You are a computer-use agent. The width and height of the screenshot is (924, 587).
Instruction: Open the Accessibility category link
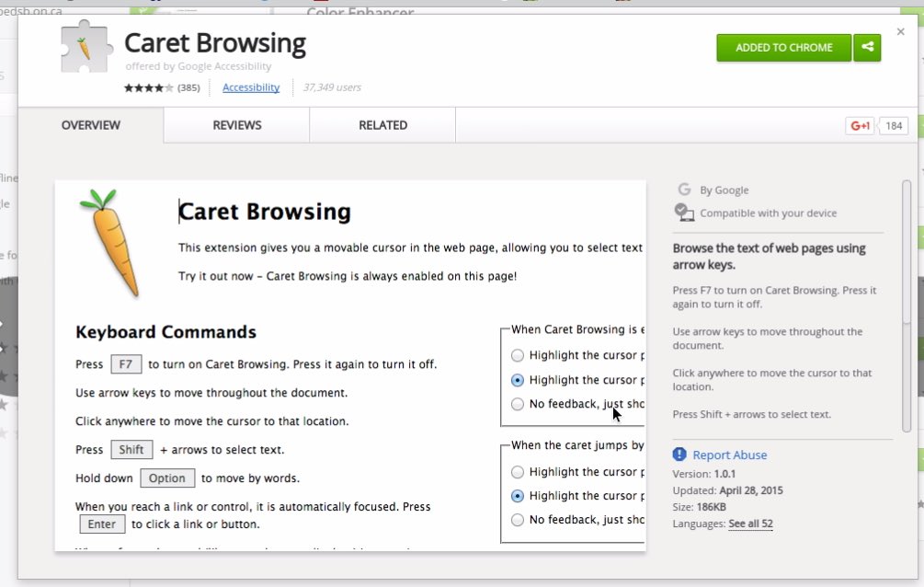[251, 87]
